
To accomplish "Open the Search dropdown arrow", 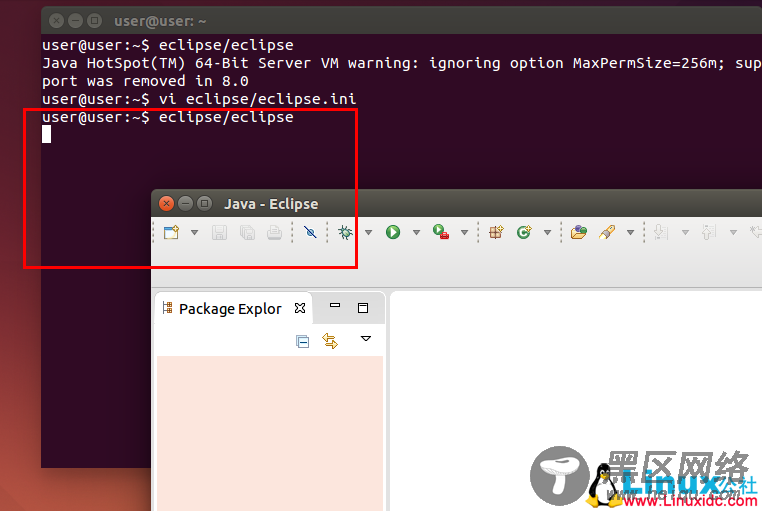I will click(x=630, y=233).
